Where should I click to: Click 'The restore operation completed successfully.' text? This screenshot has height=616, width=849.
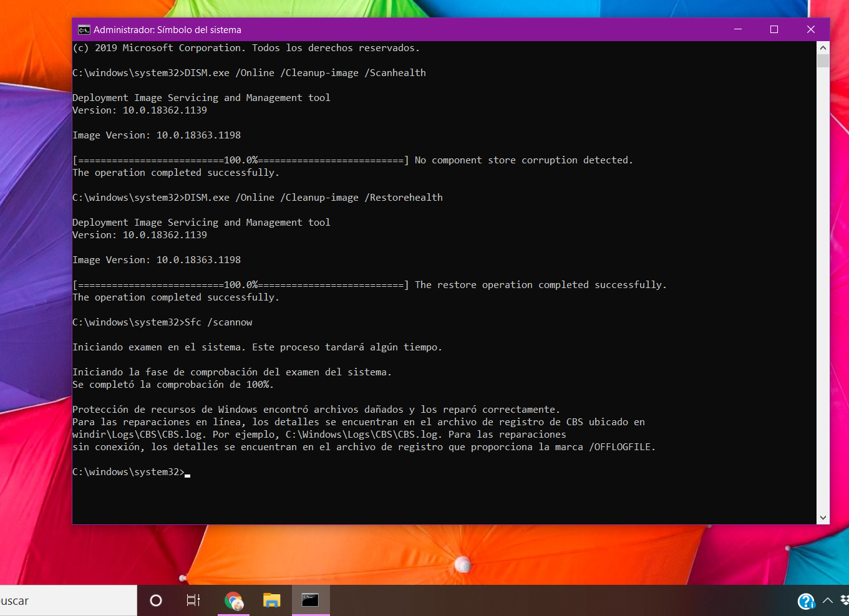[541, 285]
